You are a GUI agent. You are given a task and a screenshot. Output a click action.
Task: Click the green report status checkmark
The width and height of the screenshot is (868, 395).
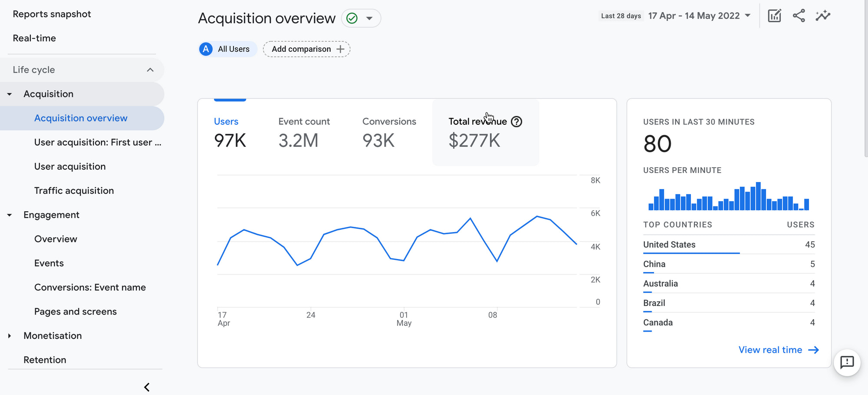coord(352,18)
